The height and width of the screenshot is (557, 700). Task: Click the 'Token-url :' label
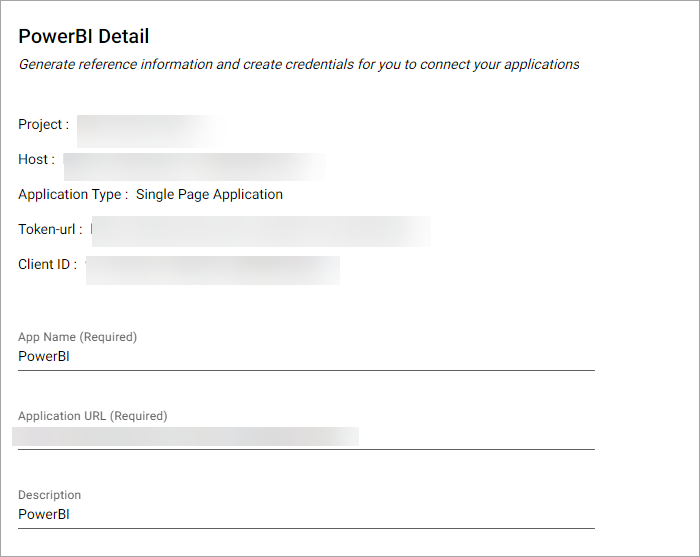(x=50, y=230)
